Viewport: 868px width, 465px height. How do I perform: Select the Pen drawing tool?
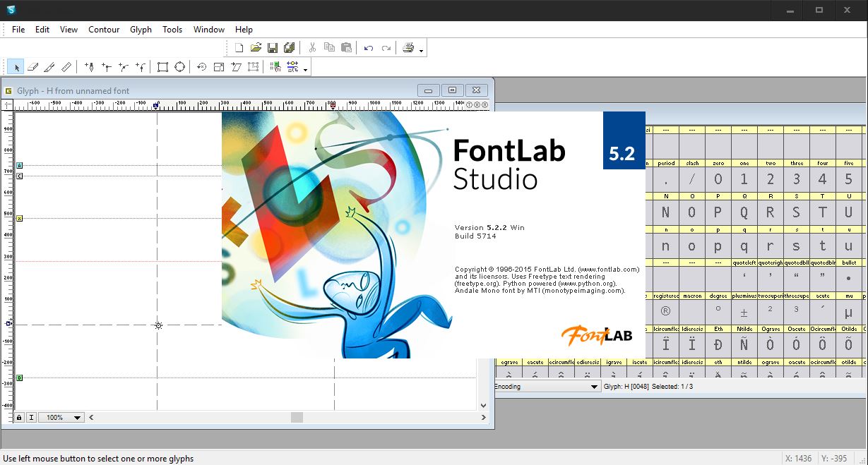pos(90,67)
